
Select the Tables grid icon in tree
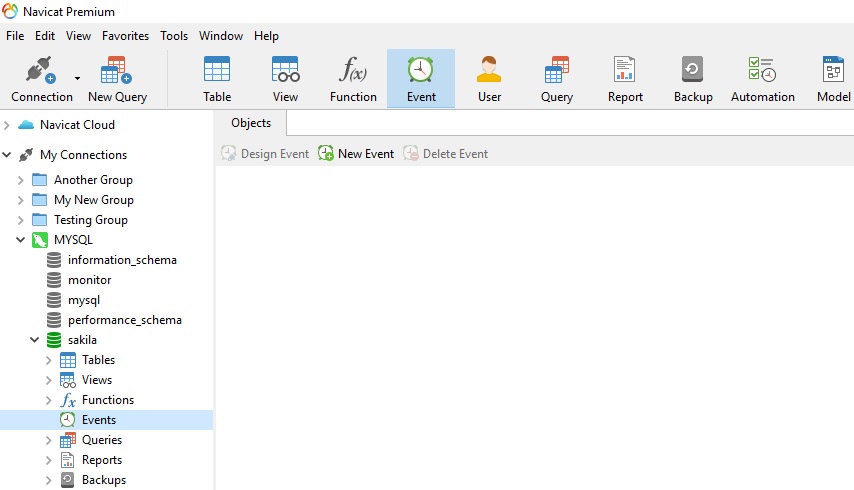[x=68, y=360]
